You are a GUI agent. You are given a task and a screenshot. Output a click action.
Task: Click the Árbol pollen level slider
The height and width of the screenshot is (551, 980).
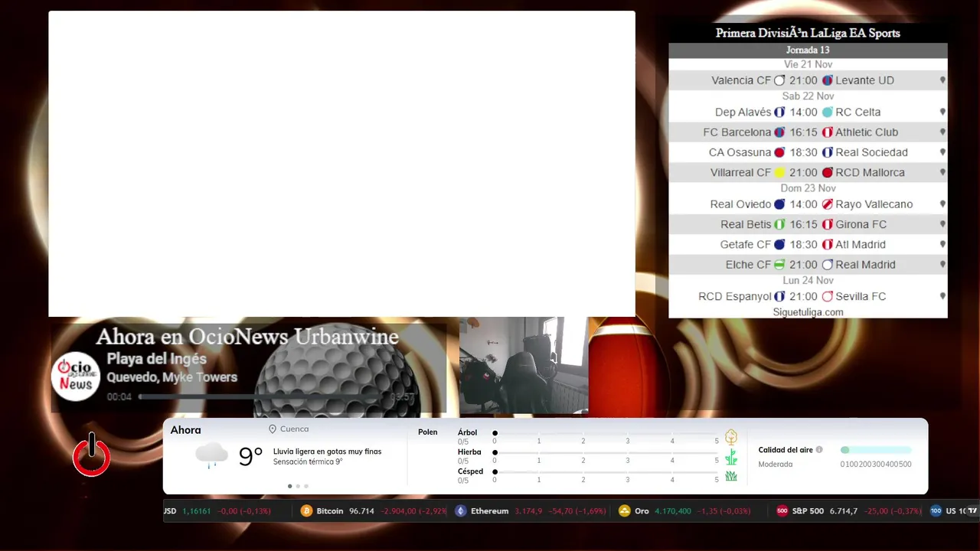[606, 433]
